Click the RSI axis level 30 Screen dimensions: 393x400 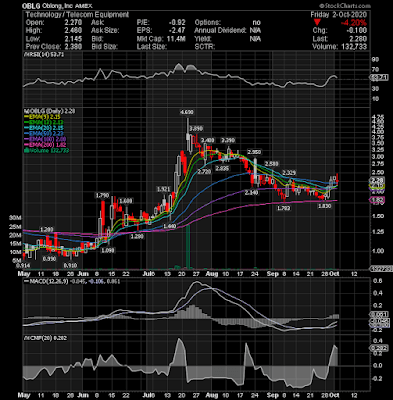pos(375,88)
